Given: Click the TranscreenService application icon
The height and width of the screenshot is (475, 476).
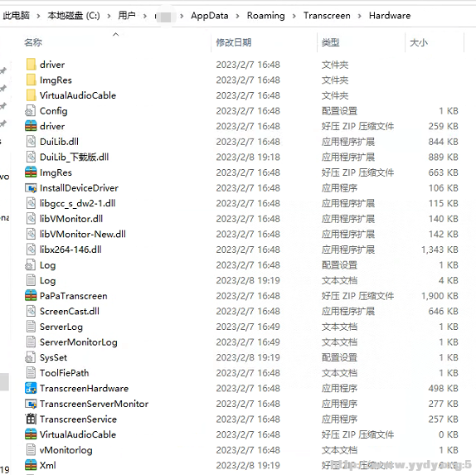Looking at the screenshot, I should [x=31, y=419].
